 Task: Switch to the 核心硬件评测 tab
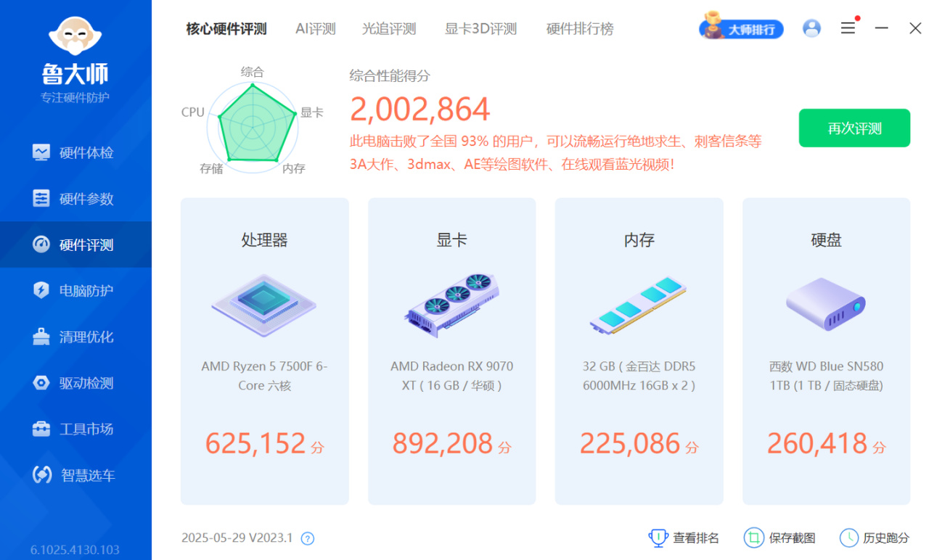226,29
